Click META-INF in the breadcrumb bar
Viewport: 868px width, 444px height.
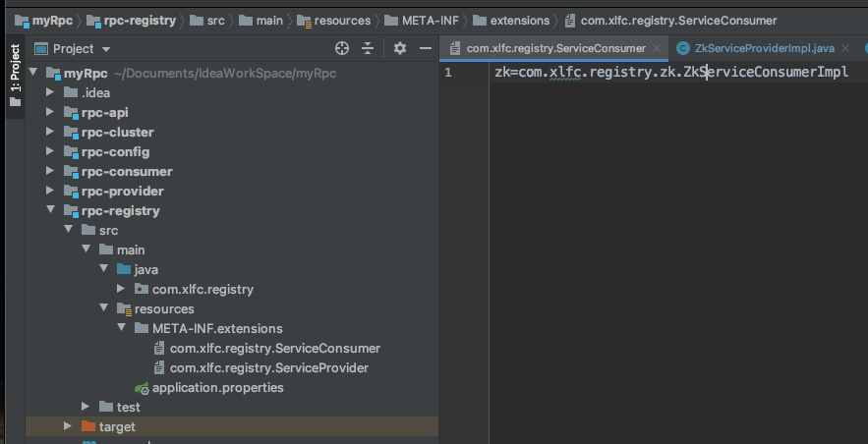[431, 21]
